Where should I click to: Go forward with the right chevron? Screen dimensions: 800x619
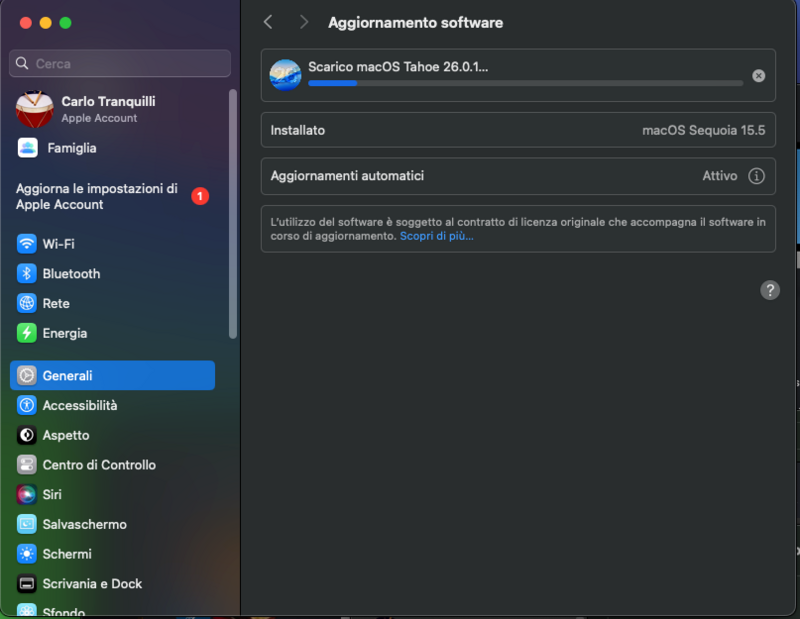(304, 22)
